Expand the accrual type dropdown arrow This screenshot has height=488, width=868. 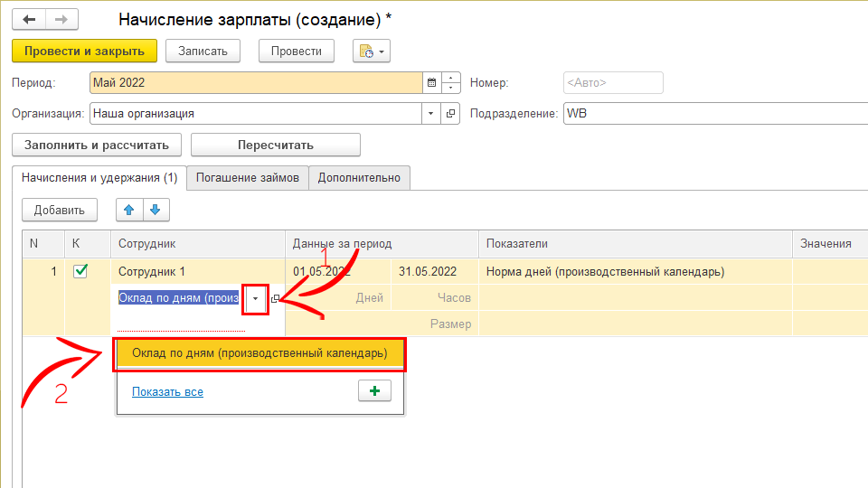(x=256, y=298)
